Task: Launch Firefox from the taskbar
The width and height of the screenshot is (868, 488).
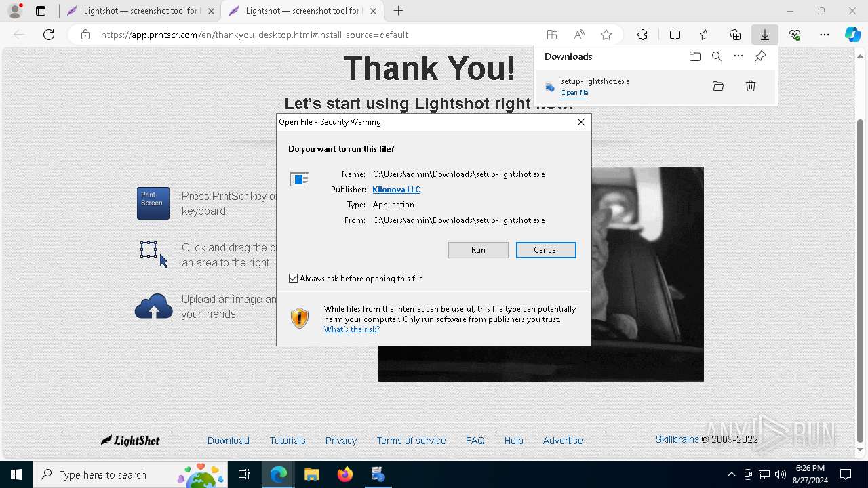Action: pos(345,475)
